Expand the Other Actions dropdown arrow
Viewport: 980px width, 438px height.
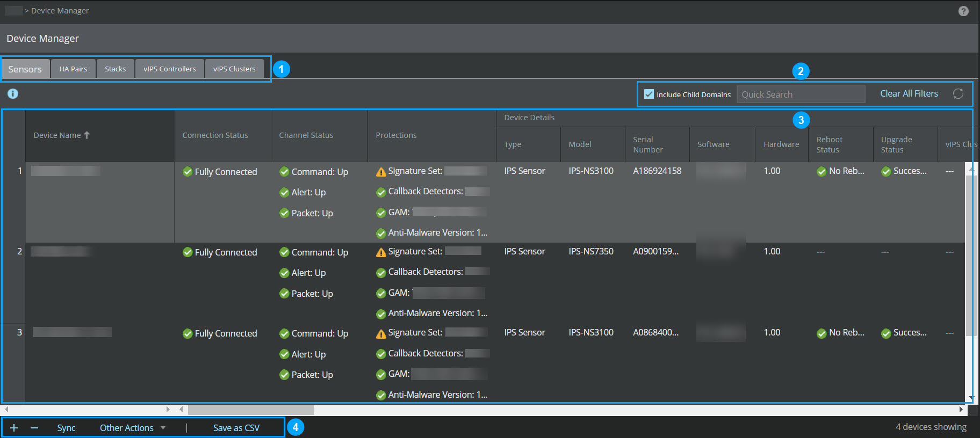coord(163,428)
